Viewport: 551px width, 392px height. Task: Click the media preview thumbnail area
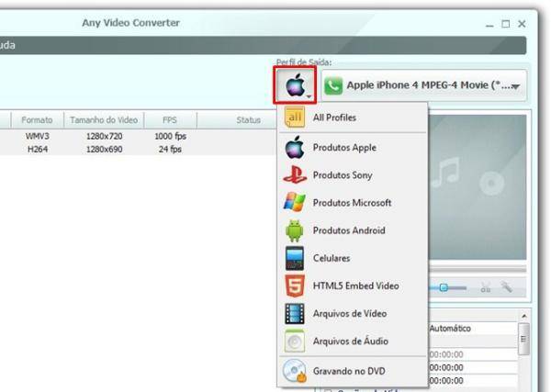[x=478, y=187]
